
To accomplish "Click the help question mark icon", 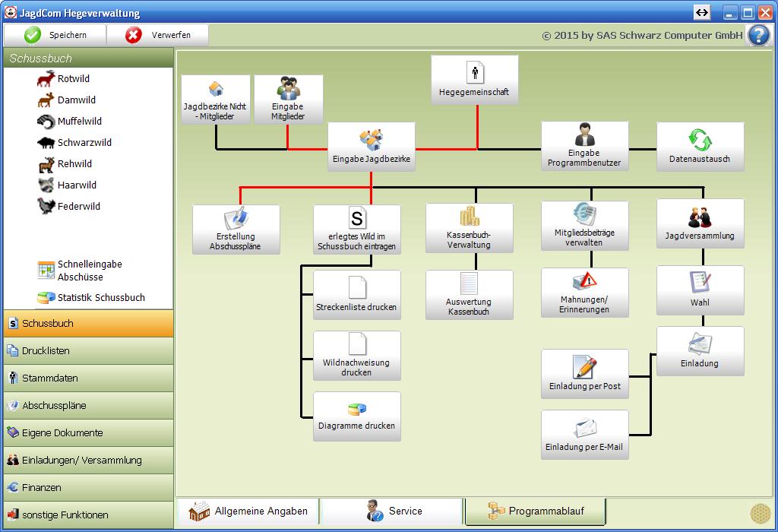I will point(758,35).
